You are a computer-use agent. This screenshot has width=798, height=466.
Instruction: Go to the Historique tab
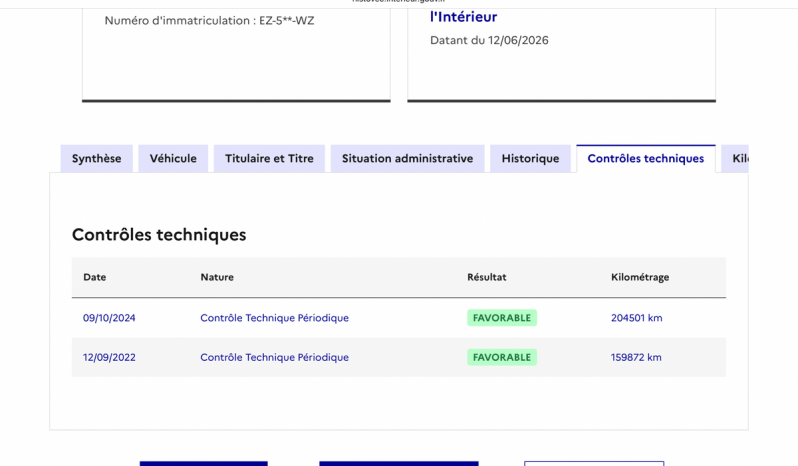(530, 158)
